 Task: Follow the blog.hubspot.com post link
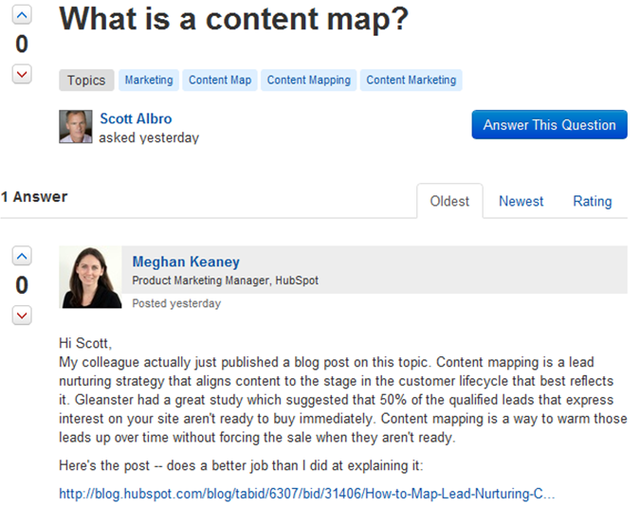tap(306, 494)
